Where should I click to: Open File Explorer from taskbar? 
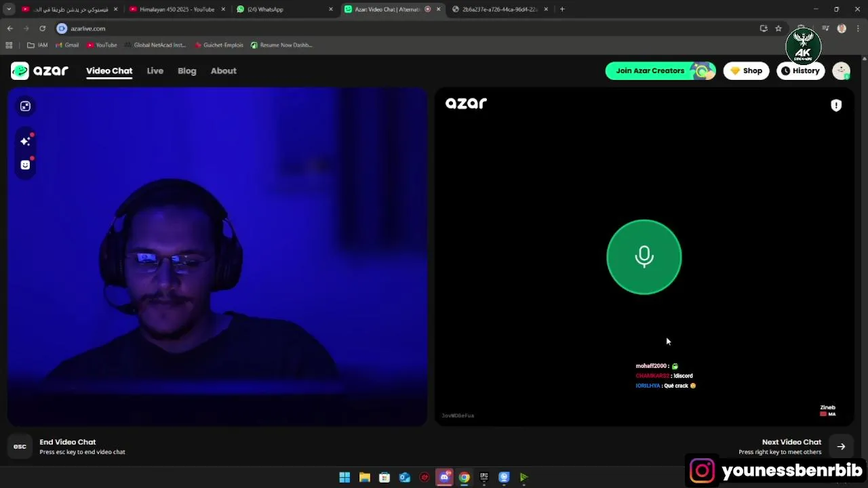364,477
